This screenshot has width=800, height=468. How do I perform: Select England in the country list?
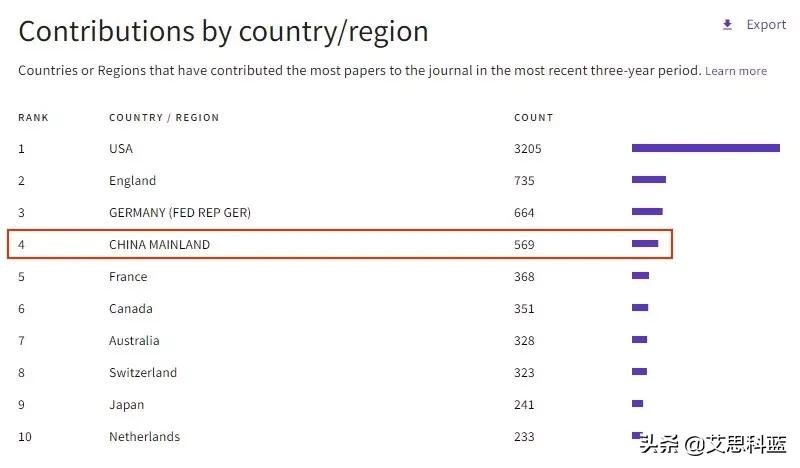coord(132,181)
